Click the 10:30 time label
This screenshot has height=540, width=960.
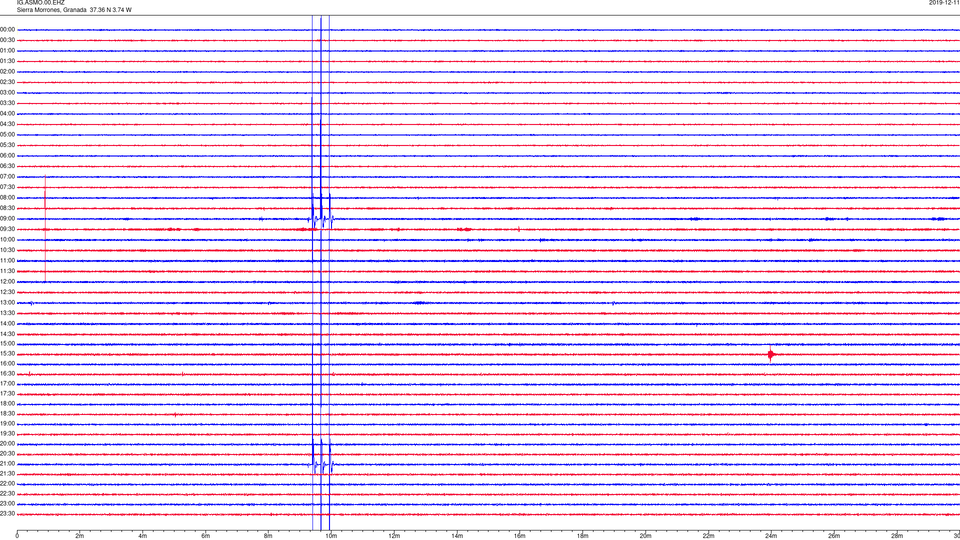click(x=7, y=250)
